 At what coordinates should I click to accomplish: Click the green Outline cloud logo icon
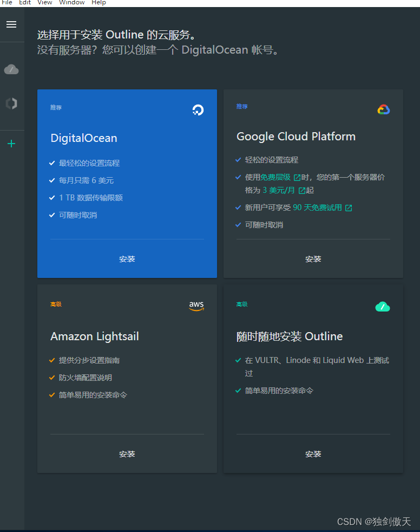382,307
